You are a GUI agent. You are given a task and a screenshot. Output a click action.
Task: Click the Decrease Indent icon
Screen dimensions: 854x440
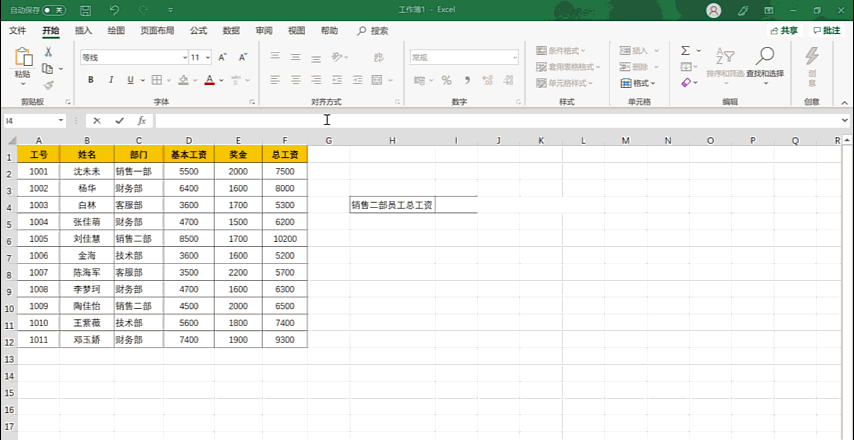point(337,80)
